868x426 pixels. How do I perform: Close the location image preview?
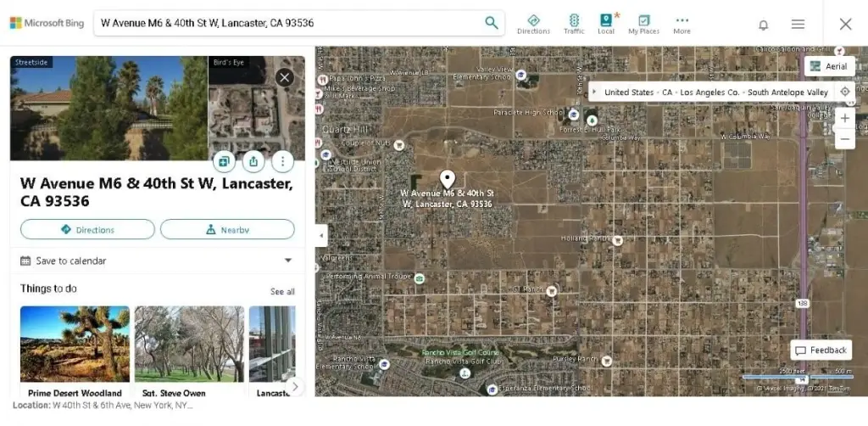point(285,77)
